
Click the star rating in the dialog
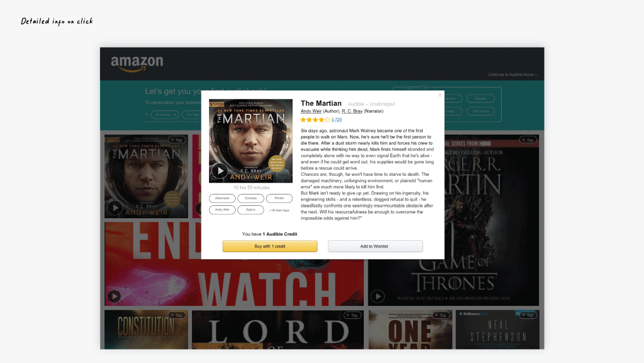coord(315,120)
